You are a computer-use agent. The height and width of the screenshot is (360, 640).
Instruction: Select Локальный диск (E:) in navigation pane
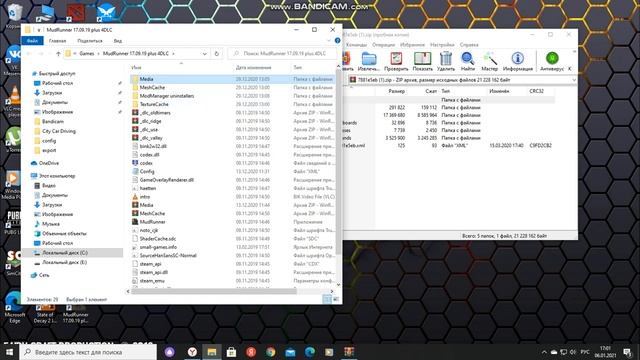(64, 262)
